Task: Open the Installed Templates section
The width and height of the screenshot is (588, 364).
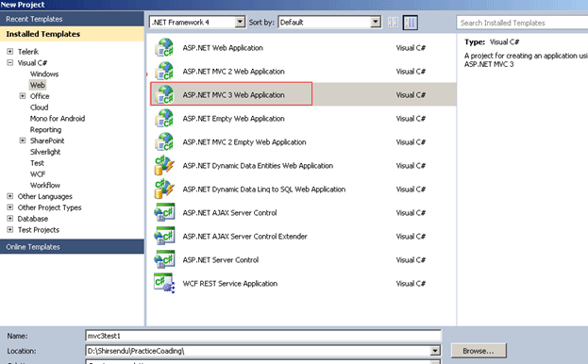Action: pos(72,34)
